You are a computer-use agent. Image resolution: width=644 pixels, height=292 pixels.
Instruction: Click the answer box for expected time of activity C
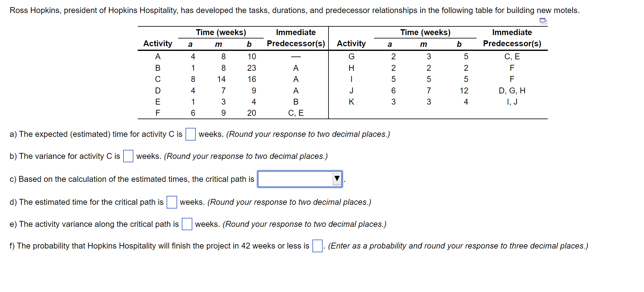[x=190, y=134]
